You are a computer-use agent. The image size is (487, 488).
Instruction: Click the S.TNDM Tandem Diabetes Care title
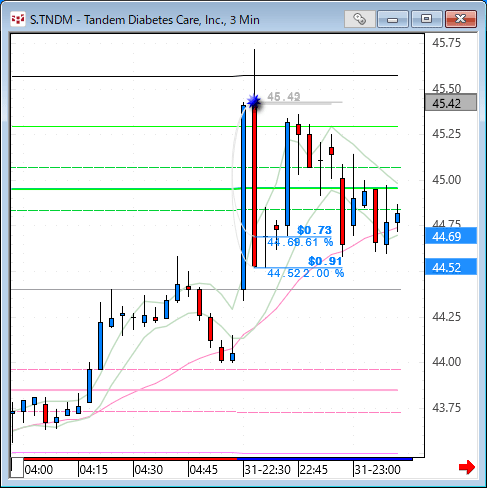(x=145, y=20)
